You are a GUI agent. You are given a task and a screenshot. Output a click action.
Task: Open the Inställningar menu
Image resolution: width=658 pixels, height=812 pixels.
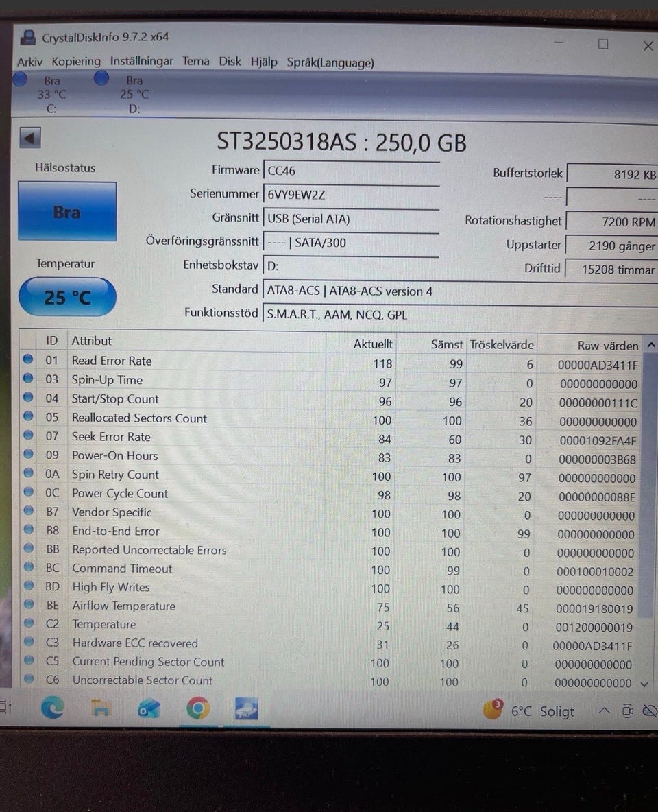pos(141,61)
